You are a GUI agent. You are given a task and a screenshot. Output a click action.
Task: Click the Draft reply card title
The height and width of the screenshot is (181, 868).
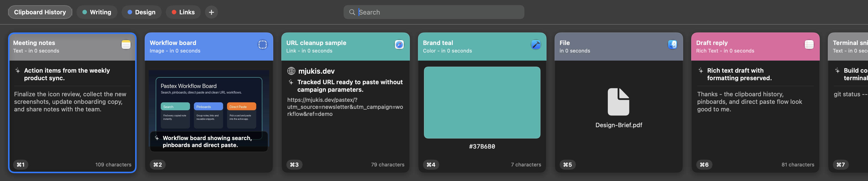click(x=712, y=43)
